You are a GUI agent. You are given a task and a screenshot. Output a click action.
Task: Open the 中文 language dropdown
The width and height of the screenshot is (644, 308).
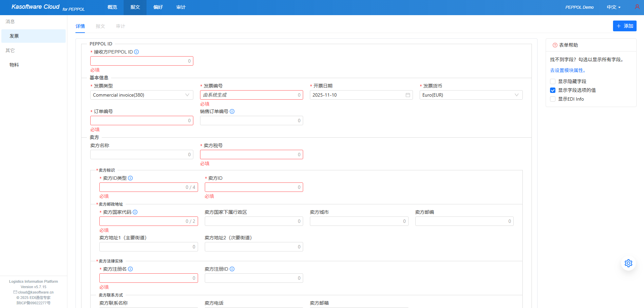(x=613, y=7)
